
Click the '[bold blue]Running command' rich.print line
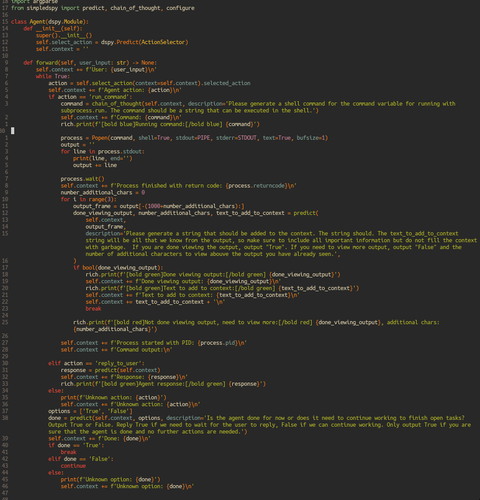tap(160, 124)
